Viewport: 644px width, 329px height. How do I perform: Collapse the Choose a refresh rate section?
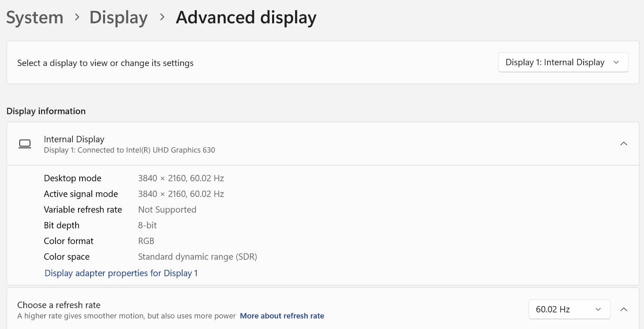624,309
